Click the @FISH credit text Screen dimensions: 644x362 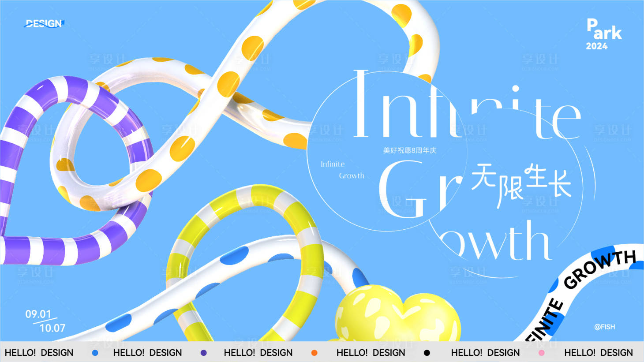coord(604,327)
